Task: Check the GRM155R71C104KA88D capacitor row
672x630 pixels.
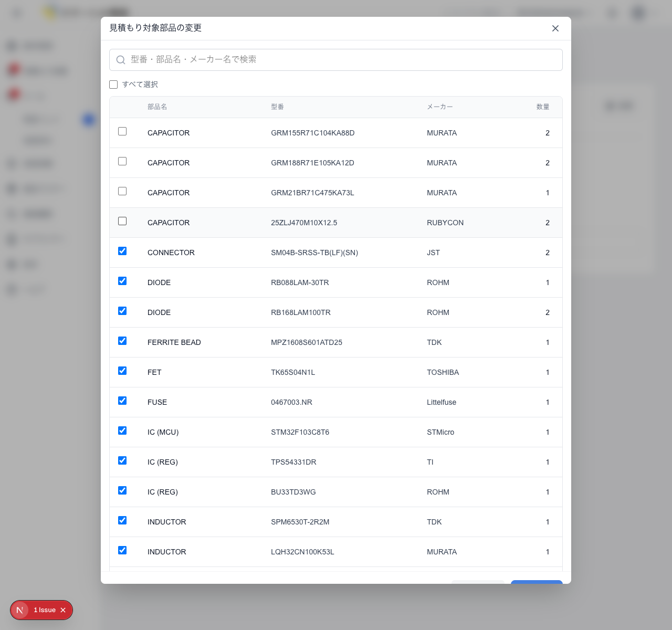Action: click(122, 131)
